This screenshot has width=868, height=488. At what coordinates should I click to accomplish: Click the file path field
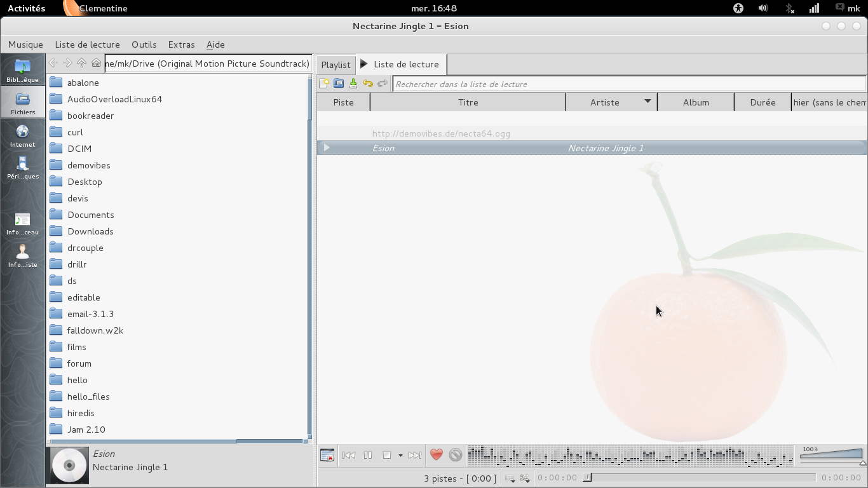(208, 63)
